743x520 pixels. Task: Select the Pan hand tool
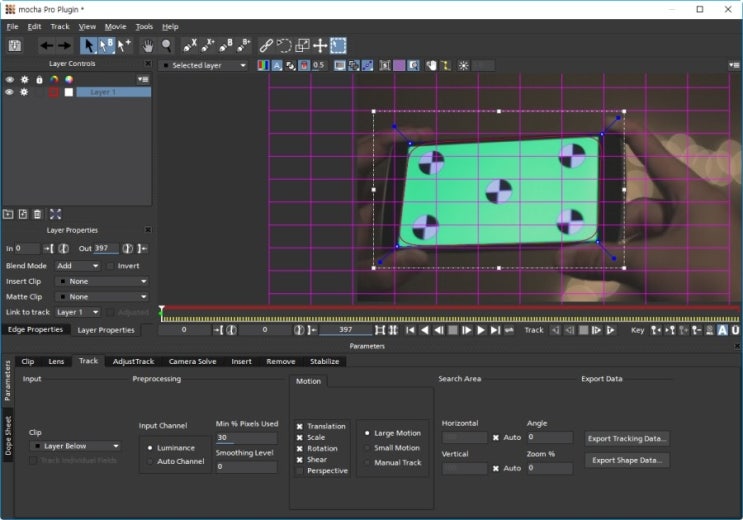[148, 46]
